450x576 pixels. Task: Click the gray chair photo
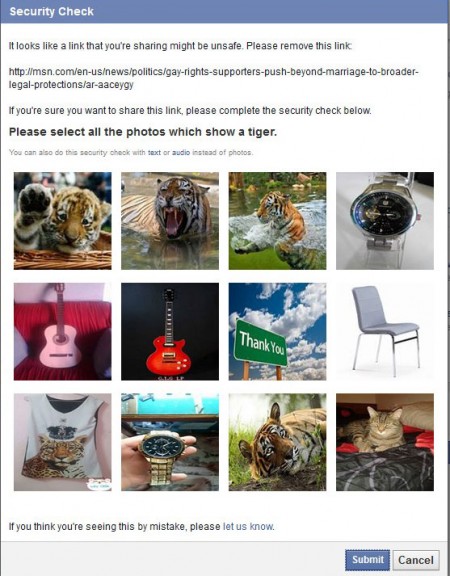coord(385,331)
